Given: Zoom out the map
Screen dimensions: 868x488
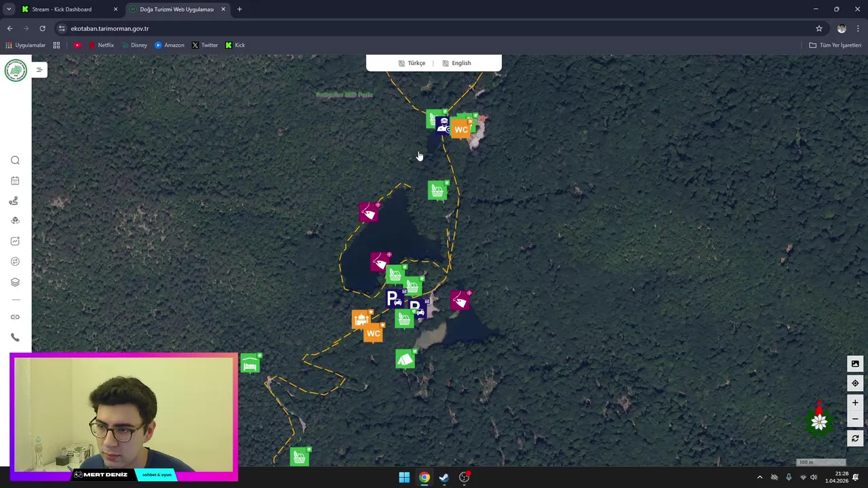Looking at the screenshot, I should tap(855, 420).
